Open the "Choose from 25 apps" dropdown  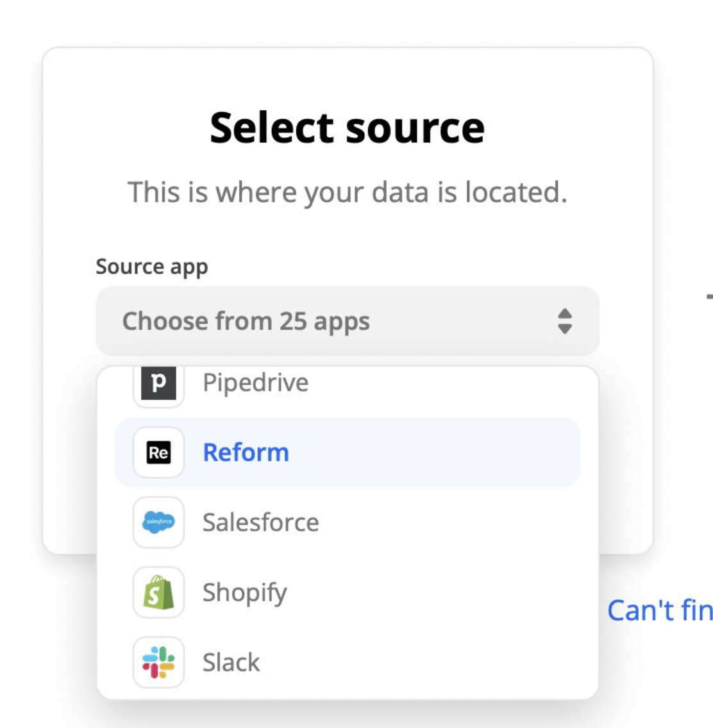[348, 321]
